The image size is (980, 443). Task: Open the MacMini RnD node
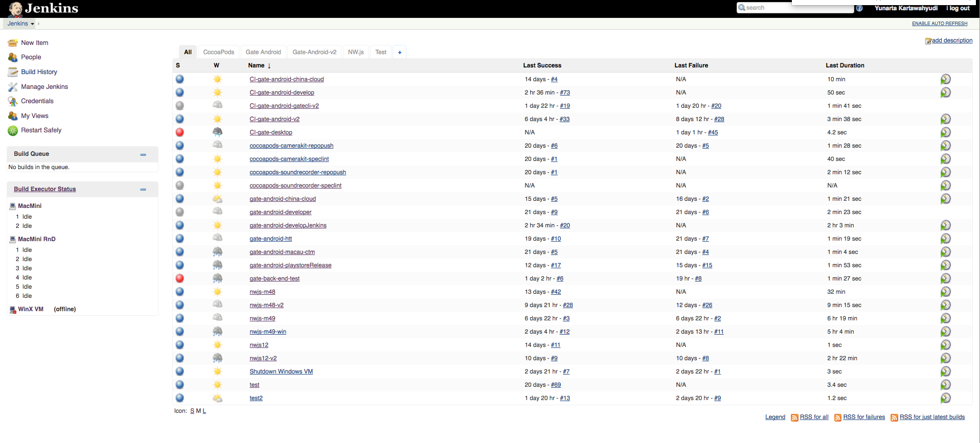37,239
